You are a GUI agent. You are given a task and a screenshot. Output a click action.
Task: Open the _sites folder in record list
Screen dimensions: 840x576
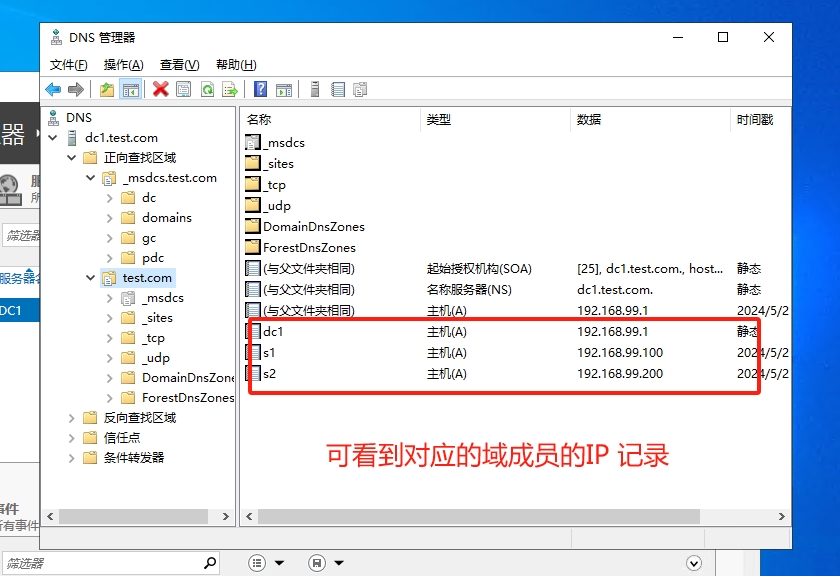[x=269, y=163]
